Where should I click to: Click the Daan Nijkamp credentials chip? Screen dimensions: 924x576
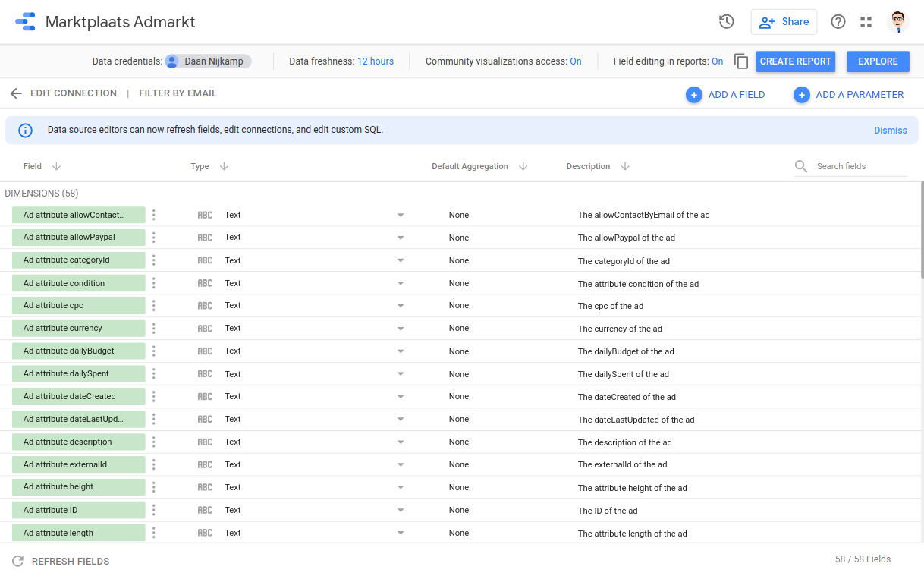click(208, 61)
